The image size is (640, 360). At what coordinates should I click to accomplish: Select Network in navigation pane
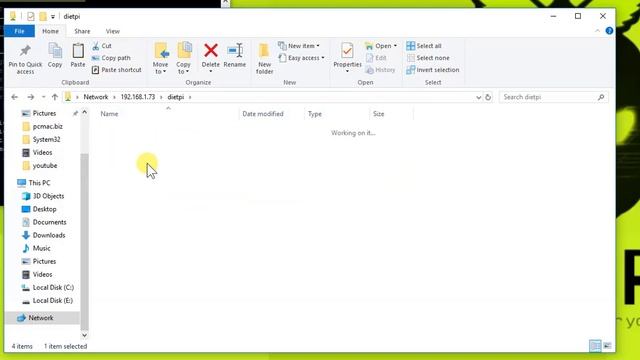pyautogui.click(x=41, y=318)
